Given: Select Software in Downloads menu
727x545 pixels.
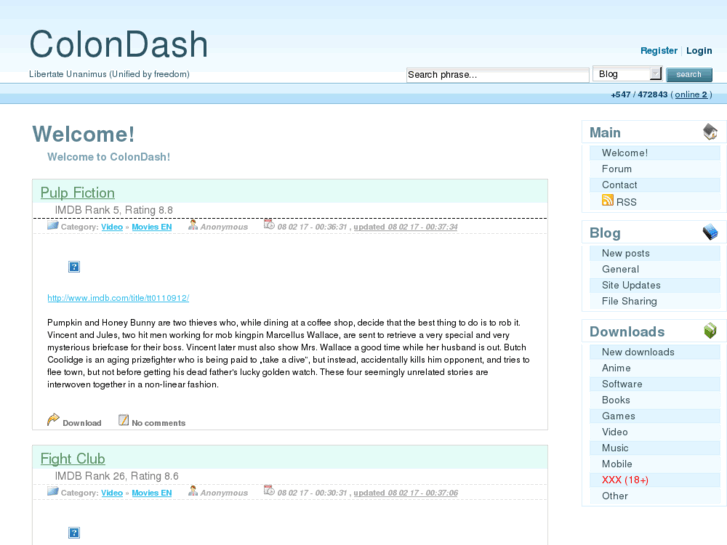Looking at the screenshot, I should tap(655, 384).
